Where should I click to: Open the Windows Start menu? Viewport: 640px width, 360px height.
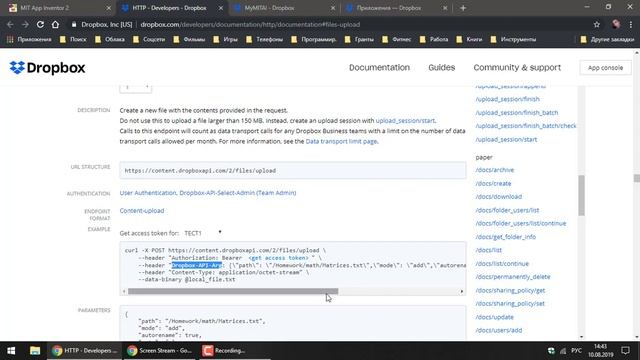(11, 351)
